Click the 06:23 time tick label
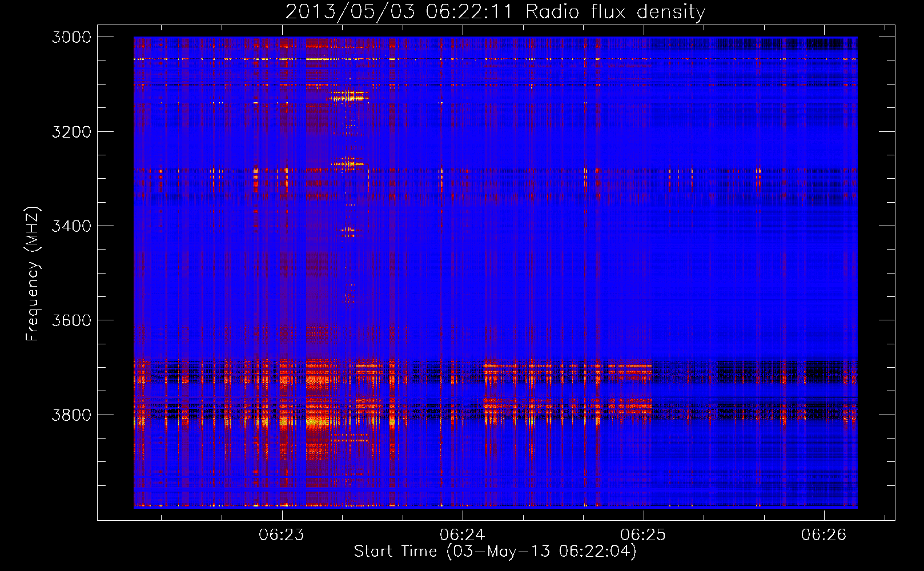Viewport: 924px width, 571px height. click(282, 535)
